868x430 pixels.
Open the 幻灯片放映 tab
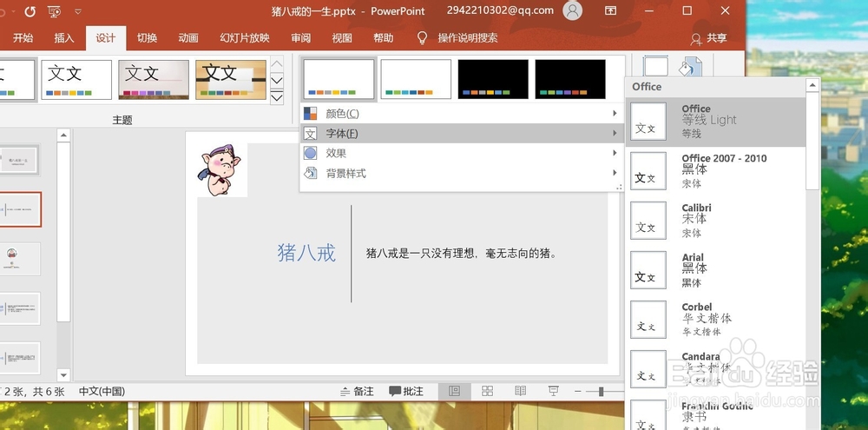pyautogui.click(x=245, y=37)
